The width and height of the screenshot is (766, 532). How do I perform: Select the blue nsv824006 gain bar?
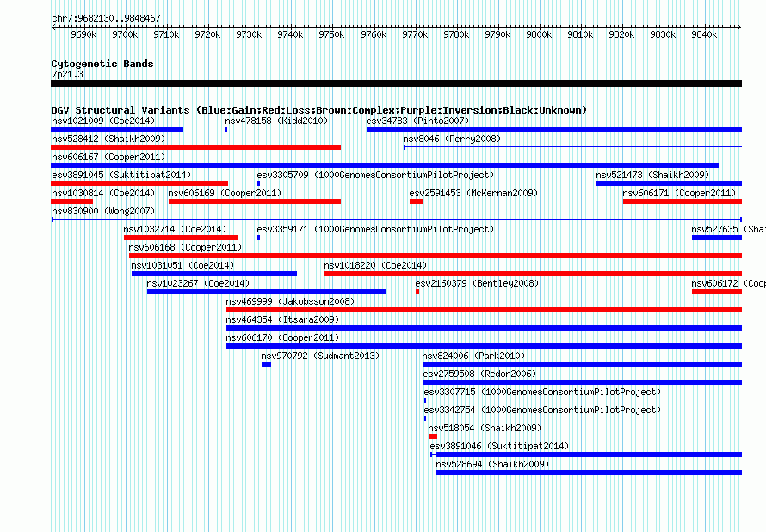click(583, 364)
